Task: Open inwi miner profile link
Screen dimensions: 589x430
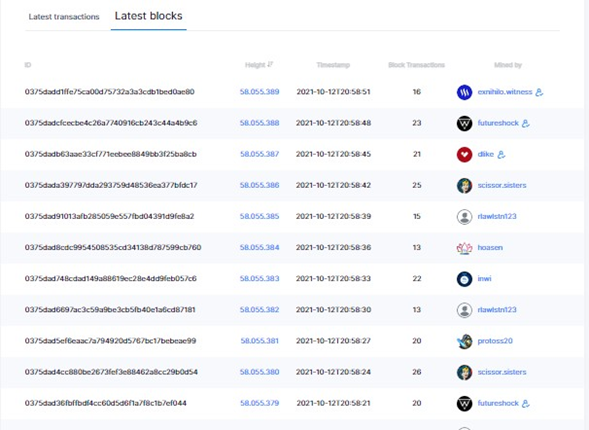Action: coord(485,279)
